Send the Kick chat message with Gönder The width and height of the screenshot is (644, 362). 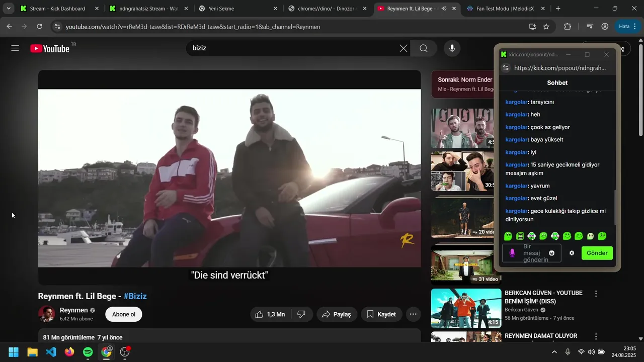click(597, 253)
